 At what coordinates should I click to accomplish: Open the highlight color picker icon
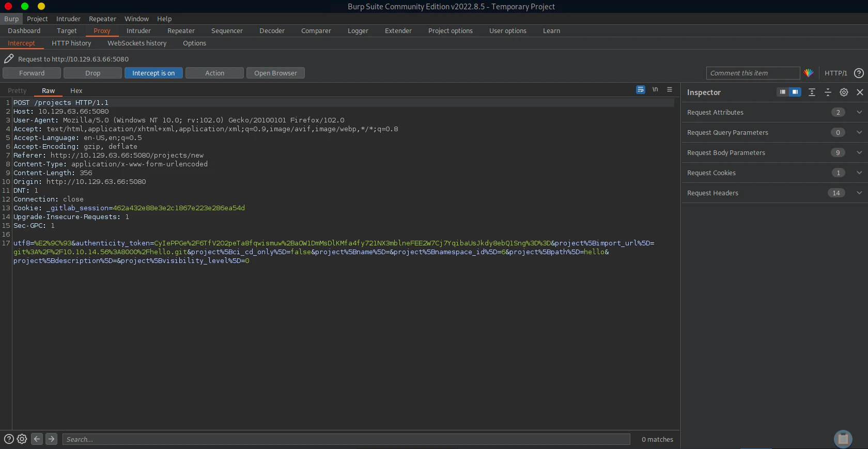tap(809, 73)
